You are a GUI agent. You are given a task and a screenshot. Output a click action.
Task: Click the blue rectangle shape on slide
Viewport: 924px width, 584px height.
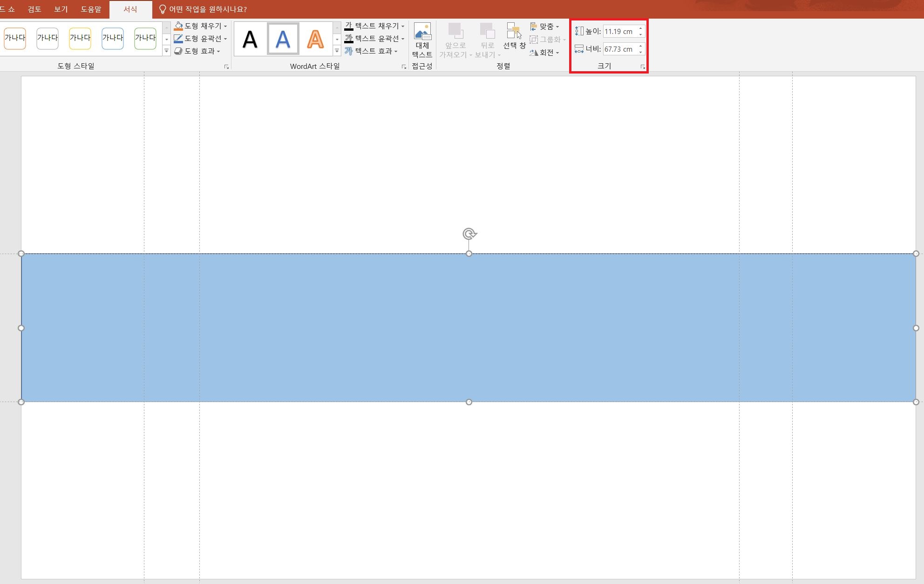[x=469, y=328]
